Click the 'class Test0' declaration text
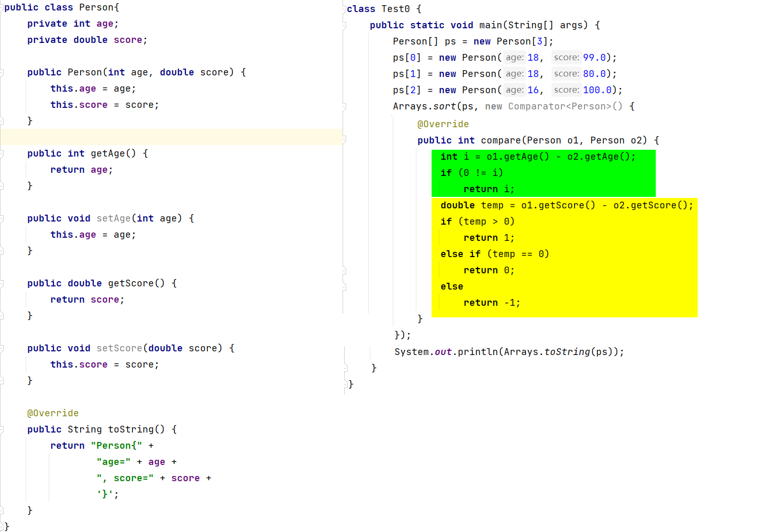Screen dimensions: 771x532 click(x=378, y=9)
